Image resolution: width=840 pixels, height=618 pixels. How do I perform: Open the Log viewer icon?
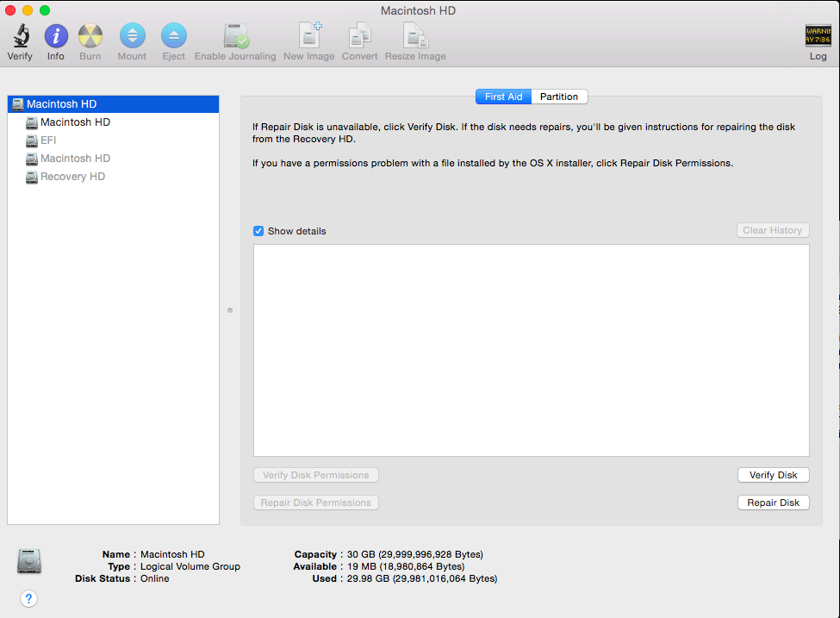818,36
